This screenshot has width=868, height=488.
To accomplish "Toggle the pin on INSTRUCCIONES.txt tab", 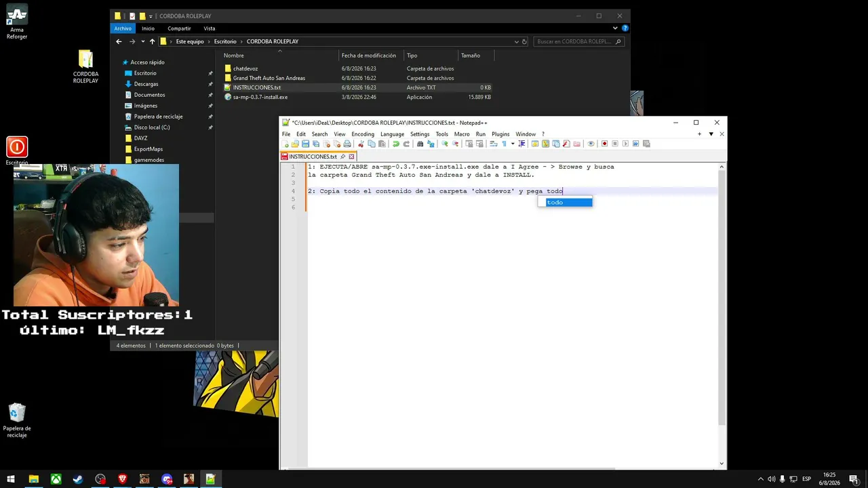I will 343,157.
